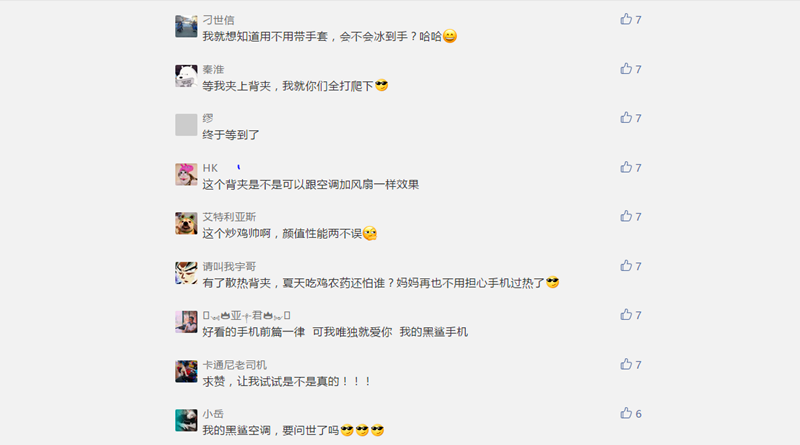Viewport: 800px width, 445px height.
Task: Open 刁世信's profile avatar
Action: pos(186,27)
